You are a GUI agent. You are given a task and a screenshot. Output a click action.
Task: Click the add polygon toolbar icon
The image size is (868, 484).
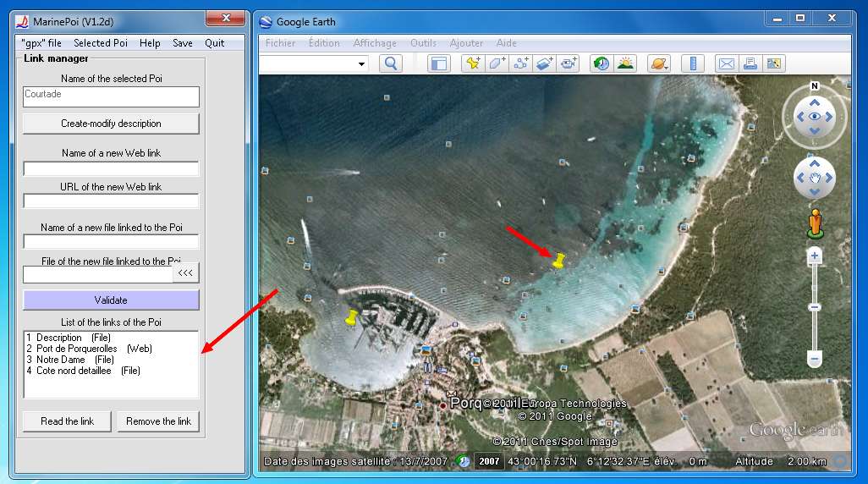pos(496,63)
